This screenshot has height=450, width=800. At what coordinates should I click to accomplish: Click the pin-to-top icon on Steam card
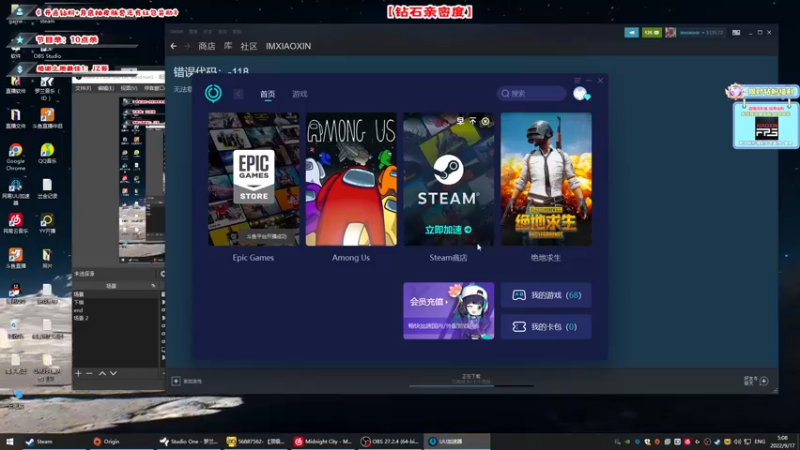point(473,121)
